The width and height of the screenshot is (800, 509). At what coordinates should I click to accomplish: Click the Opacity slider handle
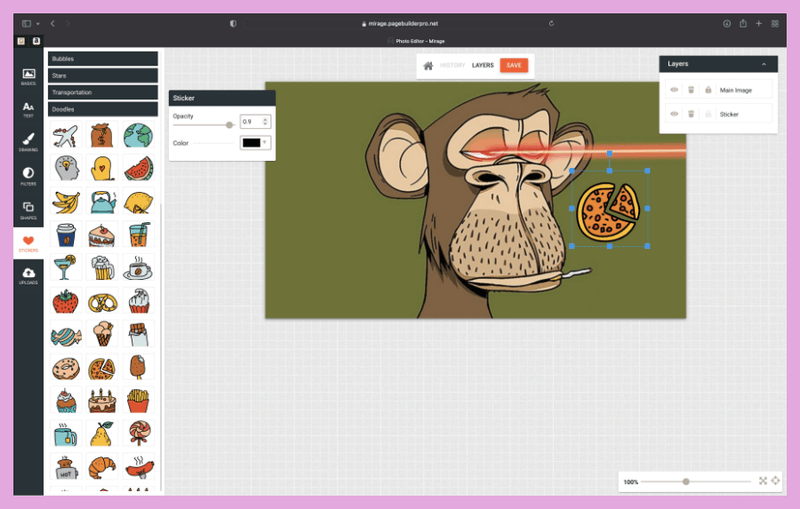point(229,124)
